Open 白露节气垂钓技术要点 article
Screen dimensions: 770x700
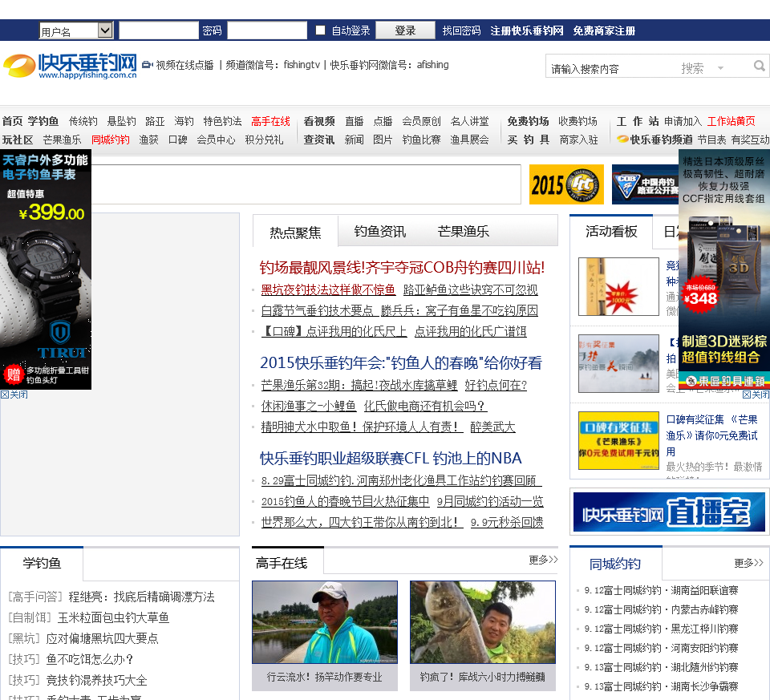[318, 310]
